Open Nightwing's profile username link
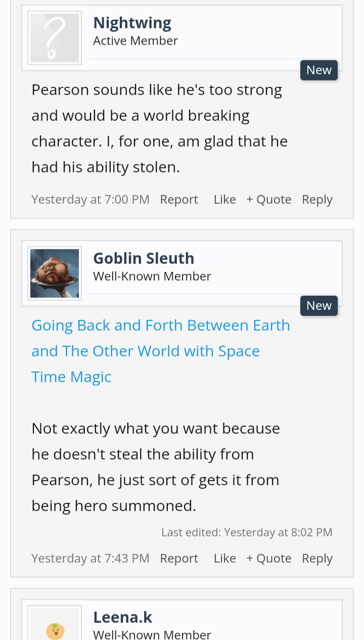The height and width of the screenshot is (640, 364). 132,23
